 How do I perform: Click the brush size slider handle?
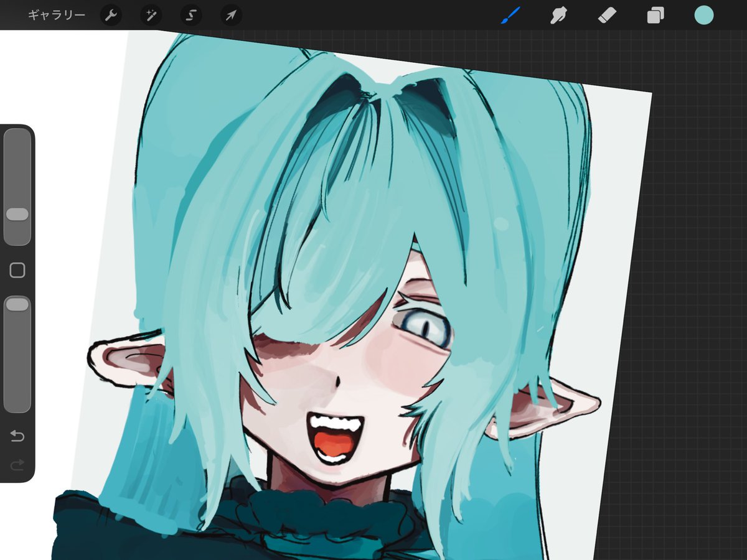coord(17,214)
